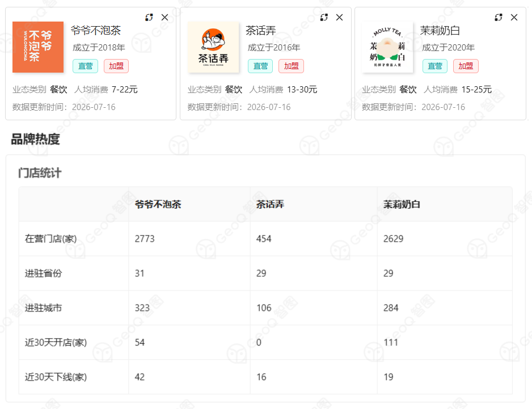Select the 15-25元 average spend value

[476, 90]
